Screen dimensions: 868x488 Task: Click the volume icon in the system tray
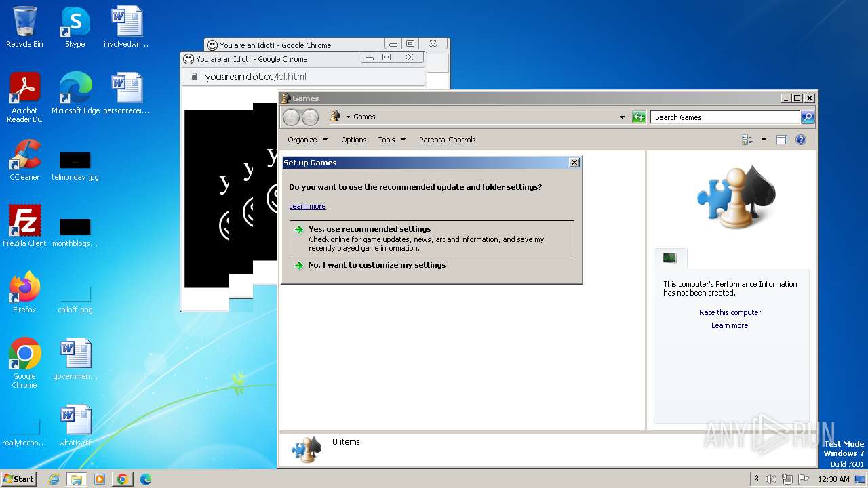(771, 479)
